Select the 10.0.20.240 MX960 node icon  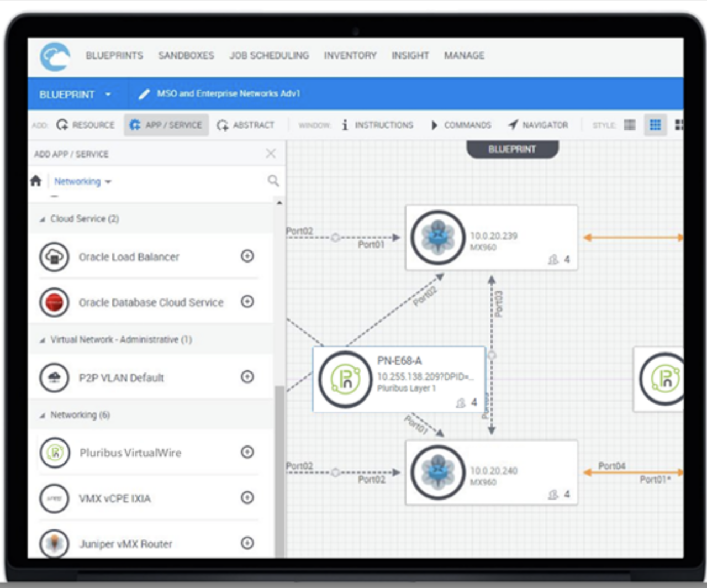[x=438, y=473]
